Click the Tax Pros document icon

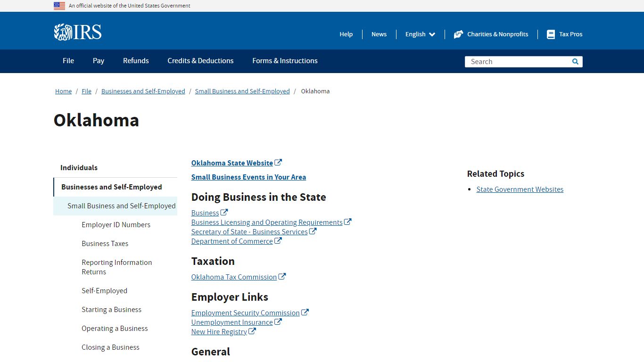tap(551, 34)
